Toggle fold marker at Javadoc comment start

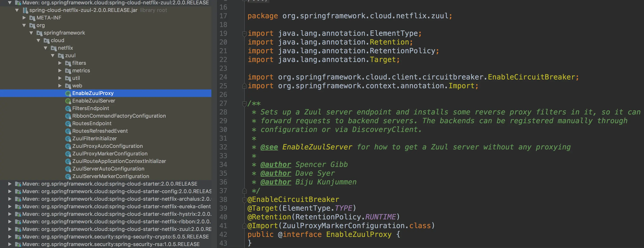(244, 104)
